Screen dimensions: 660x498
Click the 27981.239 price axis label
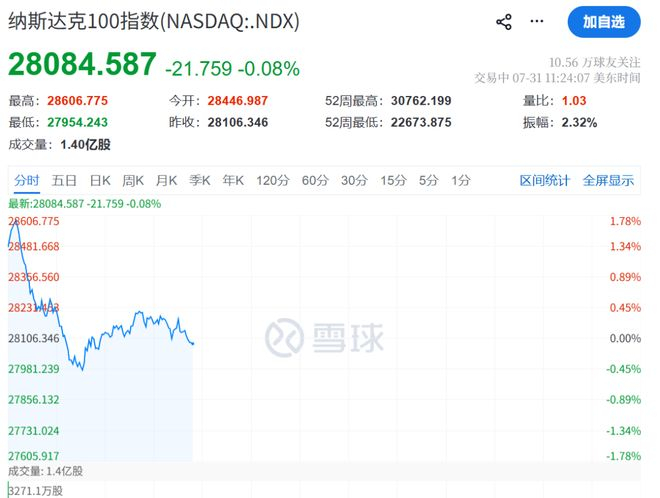34,369
